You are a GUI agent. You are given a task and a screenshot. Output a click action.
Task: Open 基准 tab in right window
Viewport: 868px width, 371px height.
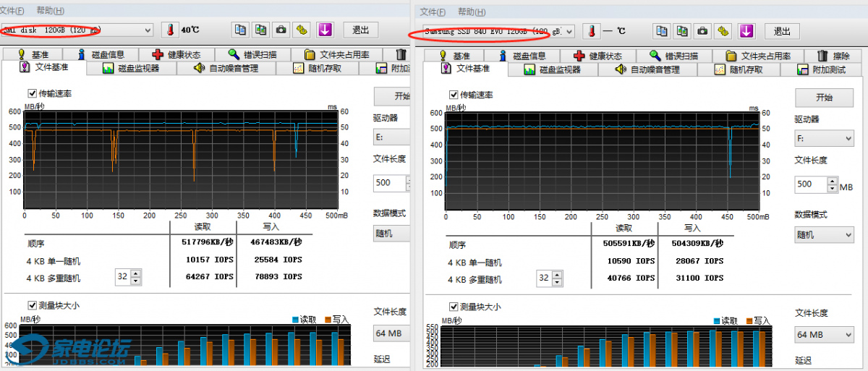[454, 56]
